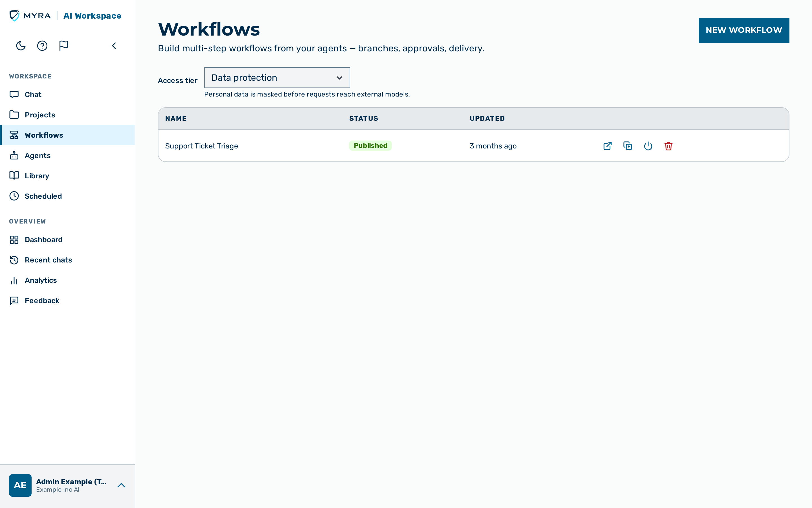Click the Name column header
This screenshot has width=812, height=508.
(x=176, y=119)
